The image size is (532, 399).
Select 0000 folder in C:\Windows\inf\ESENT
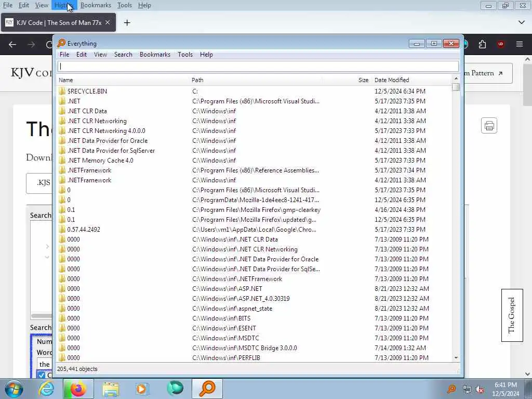255,328
